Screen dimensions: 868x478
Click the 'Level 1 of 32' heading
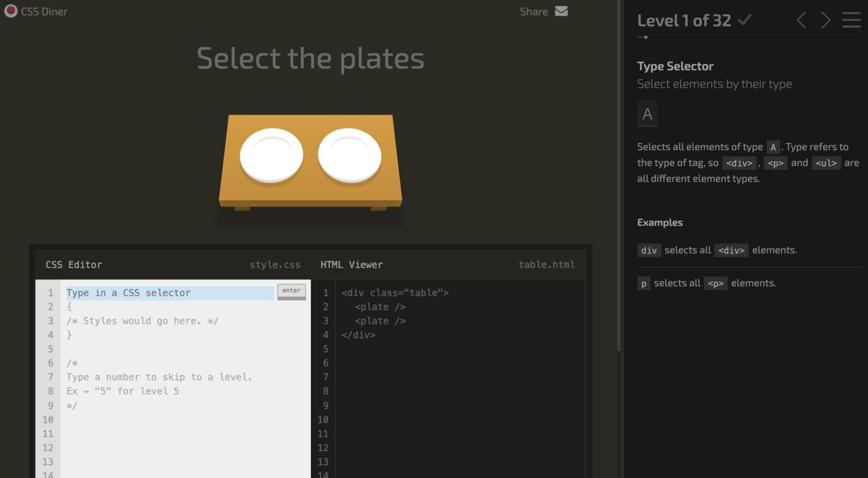[x=684, y=21]
